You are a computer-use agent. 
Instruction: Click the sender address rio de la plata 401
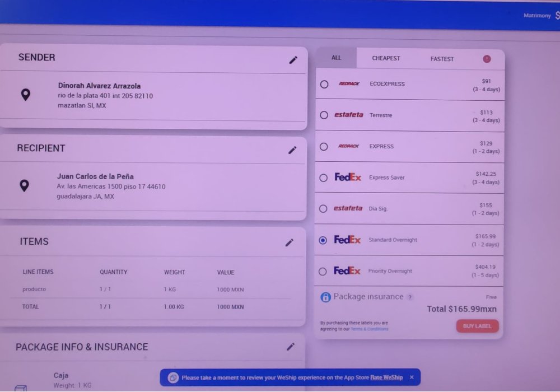[x=105, y=96]
